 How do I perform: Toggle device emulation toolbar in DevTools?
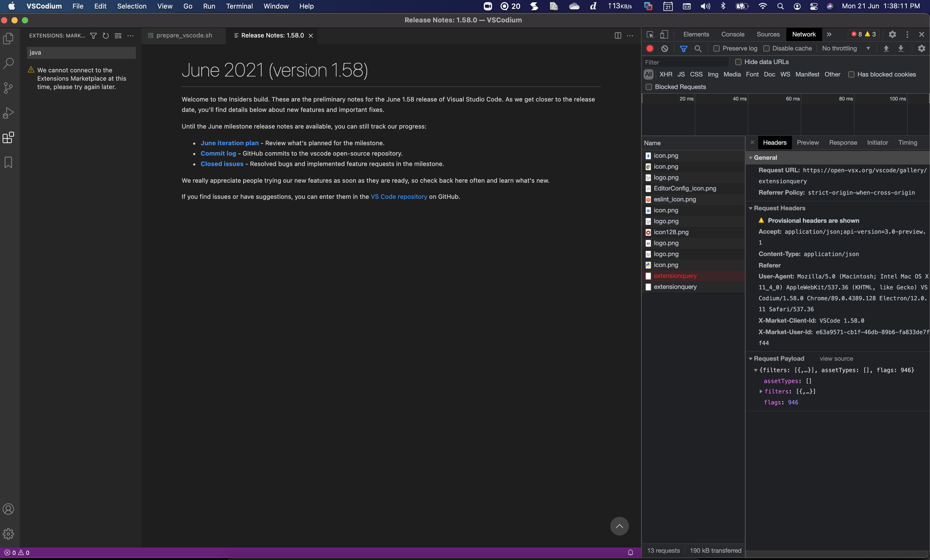[x=664, y=34]
